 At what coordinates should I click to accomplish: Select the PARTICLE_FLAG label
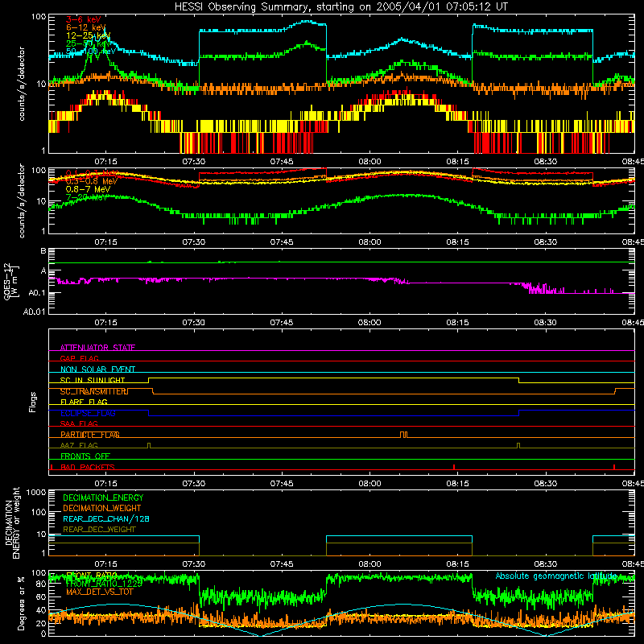tap(90, 435)
